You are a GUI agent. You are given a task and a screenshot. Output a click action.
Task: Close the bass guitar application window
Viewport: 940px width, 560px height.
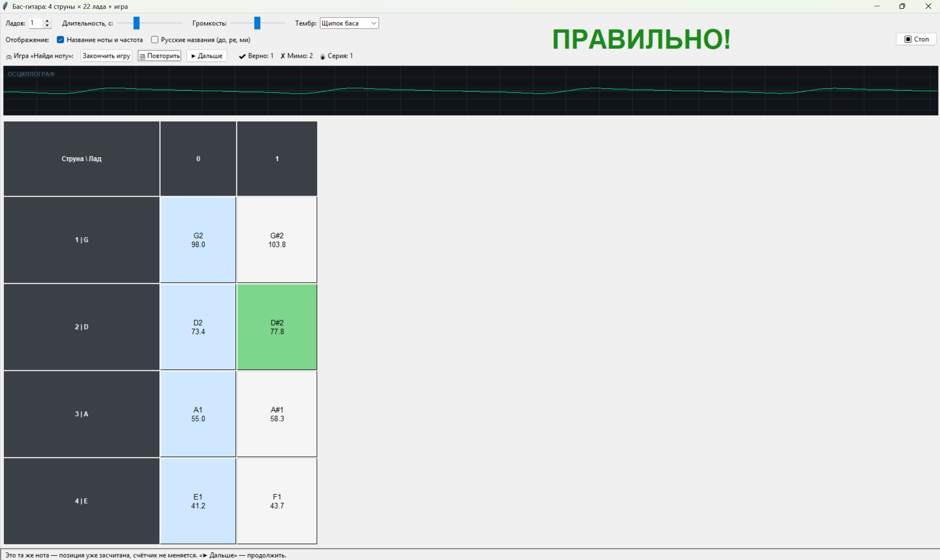928,6
